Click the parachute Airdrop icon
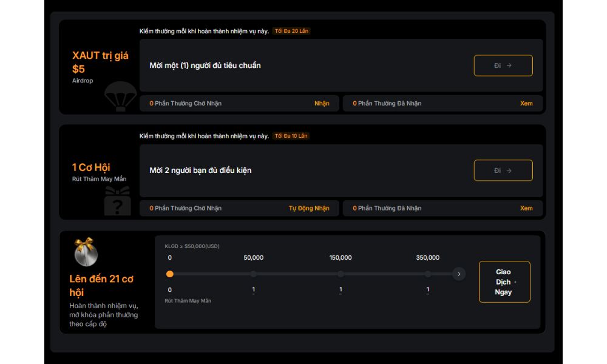 [x=120, y=96]
